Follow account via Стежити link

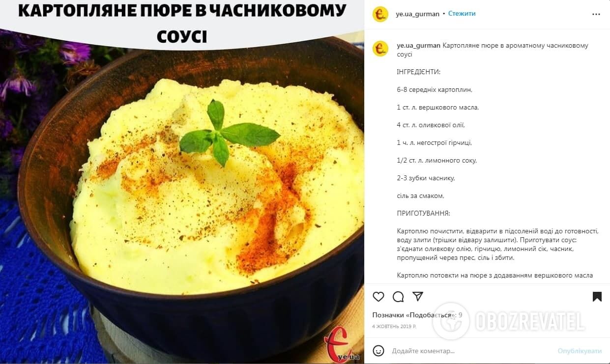tap(462, 14)
